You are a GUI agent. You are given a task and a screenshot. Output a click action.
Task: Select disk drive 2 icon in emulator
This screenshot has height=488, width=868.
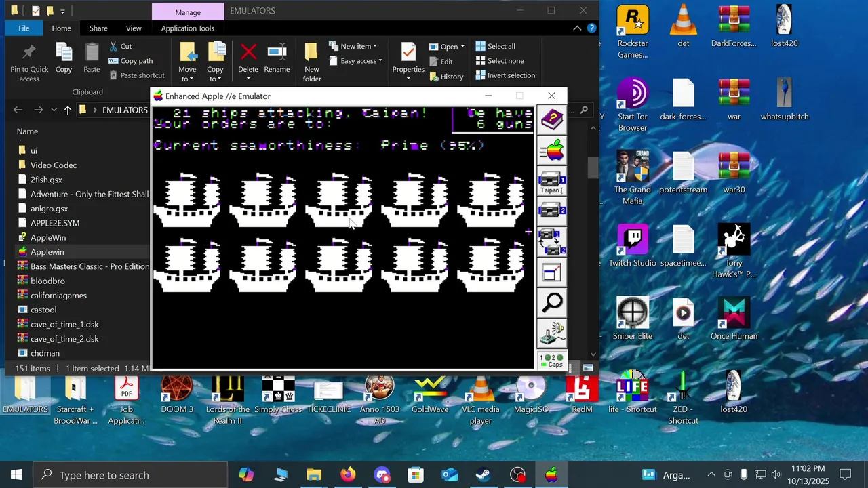coord(552,211)
